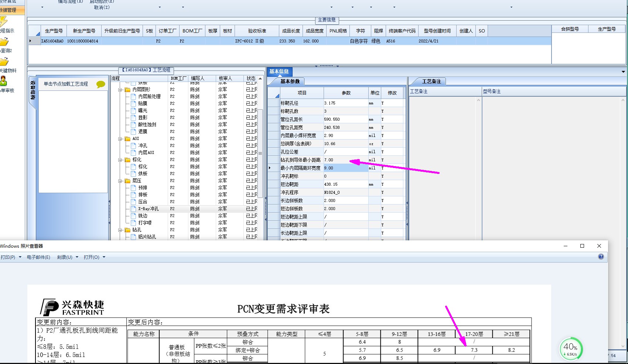Viewport: 628px width, 364px height.
Task: Click the 最小内层隔离环宽度 value 9.00
Action: pyautogui.click(x=346, y=168)
